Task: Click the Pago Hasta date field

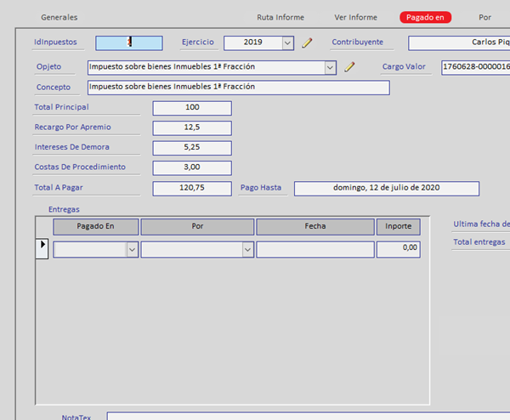Action: 386,189
